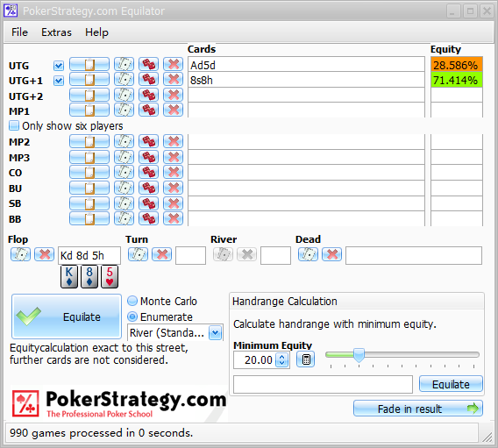Viewport: 498px width, 448px height.
Task: Click the Dead cards input field
Action: [x=414, y=255]
